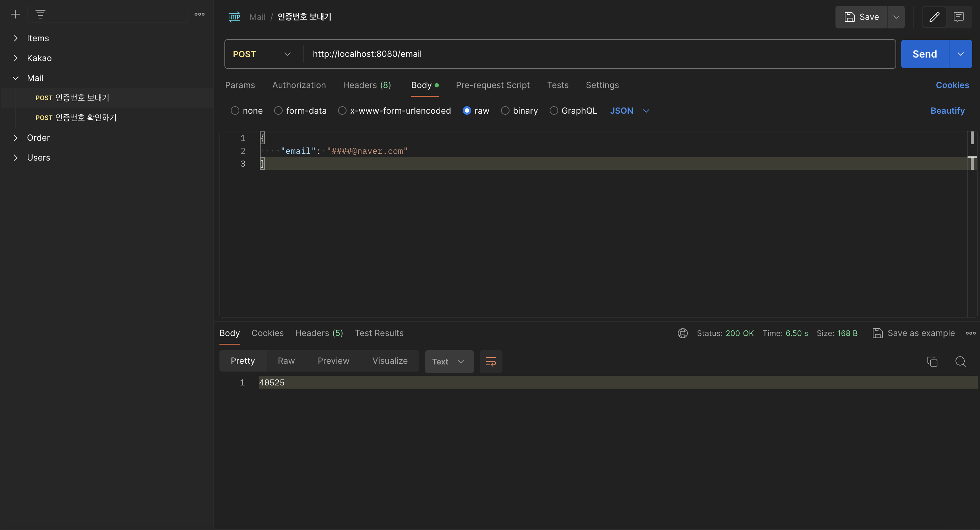Copy response using the copy icon
Screen dimensions: 980x530
932,362
